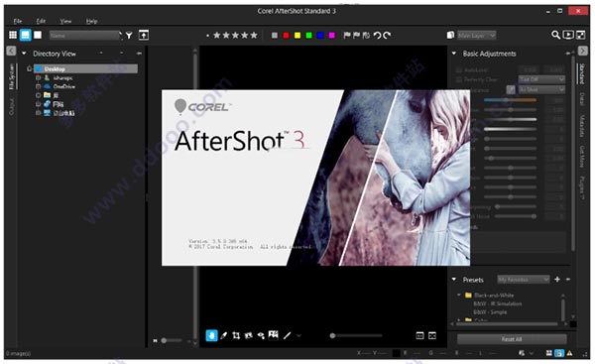
Task: Apply the yellow color label
Action: point(297,36)
